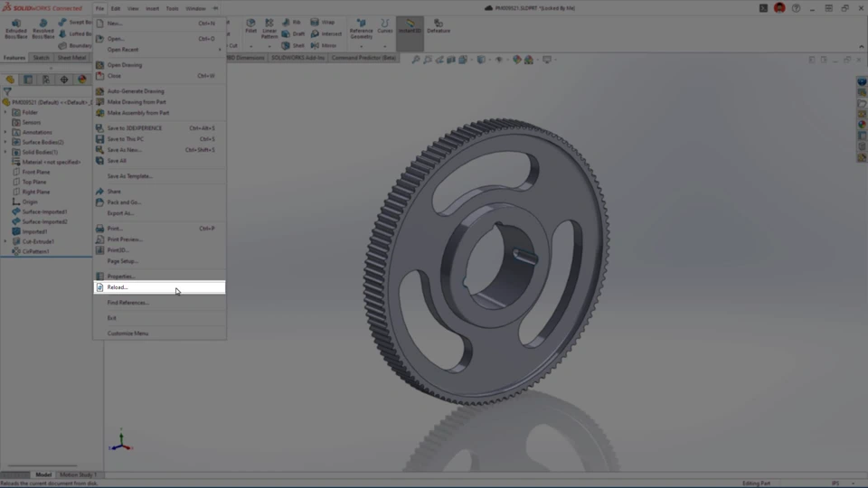Click the Rib tool

(291, 22)
